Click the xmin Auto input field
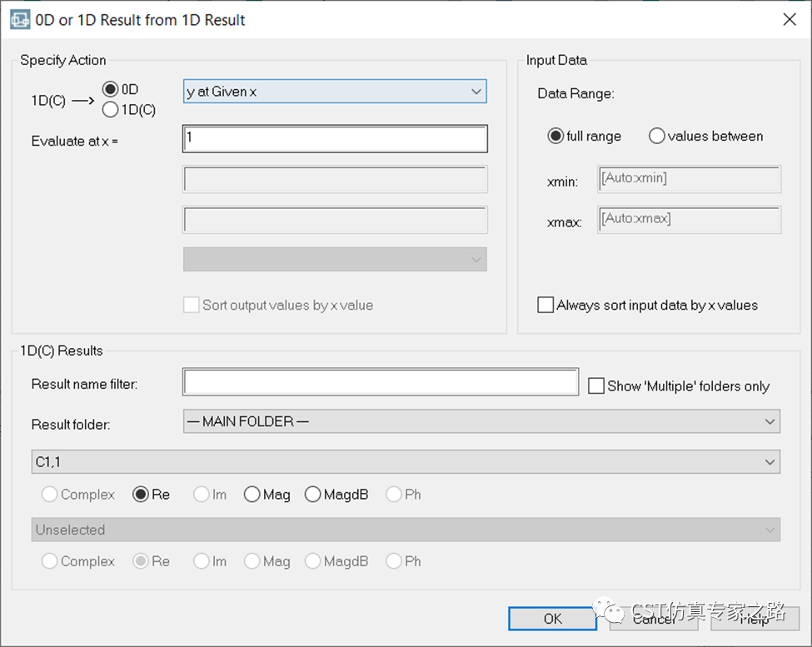 pos(689,178)
